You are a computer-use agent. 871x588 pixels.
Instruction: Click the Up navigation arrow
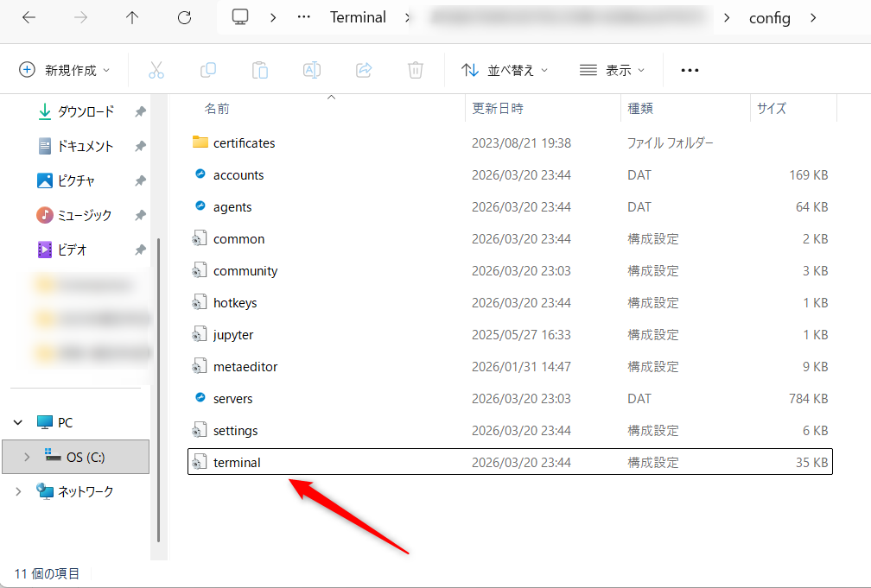[131, 17]
